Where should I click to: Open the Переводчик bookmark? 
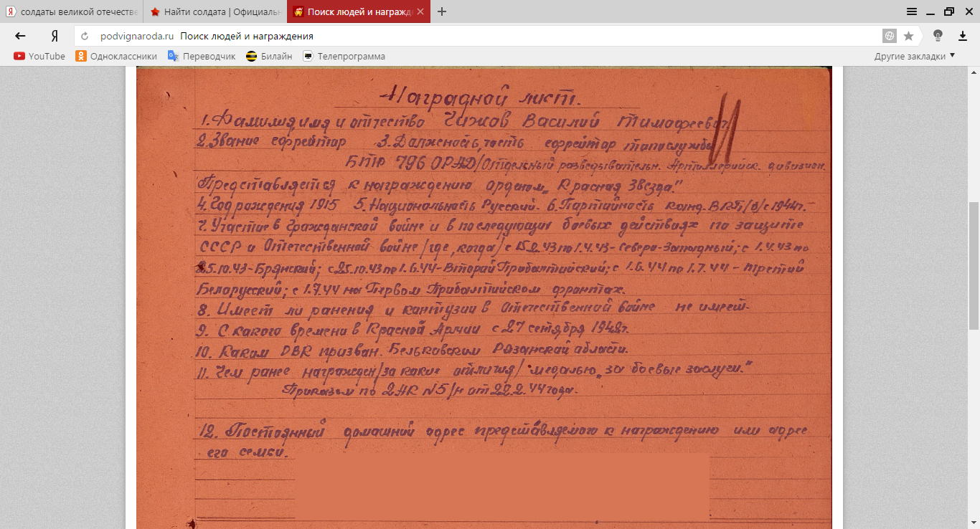click(202, 56)
